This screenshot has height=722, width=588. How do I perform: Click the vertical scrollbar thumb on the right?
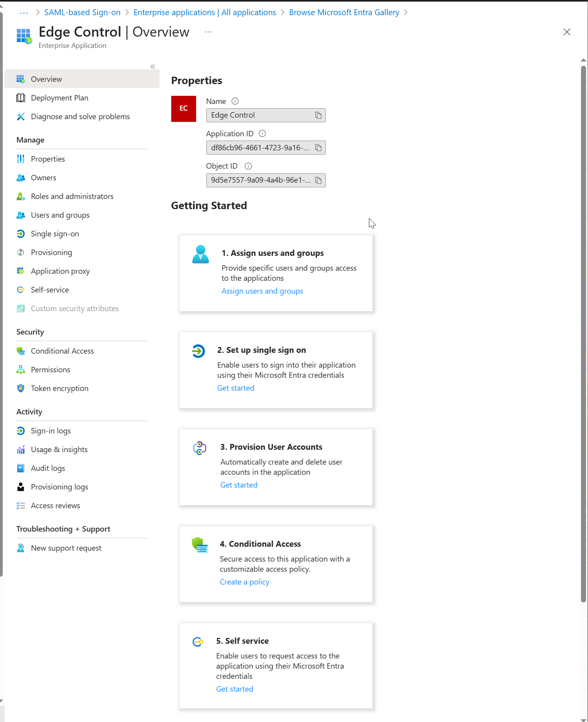(x=583, y=334)
